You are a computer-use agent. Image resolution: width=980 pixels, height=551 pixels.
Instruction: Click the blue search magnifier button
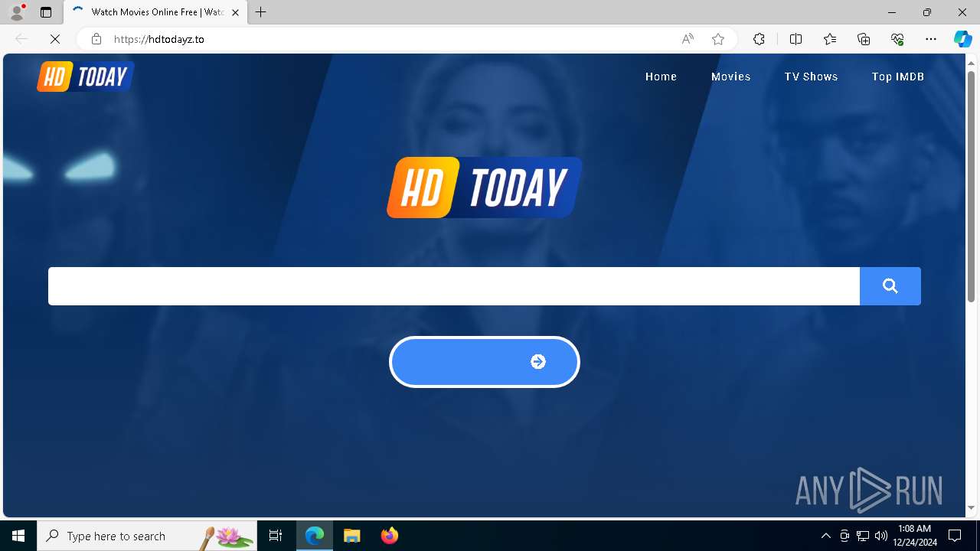890,286
